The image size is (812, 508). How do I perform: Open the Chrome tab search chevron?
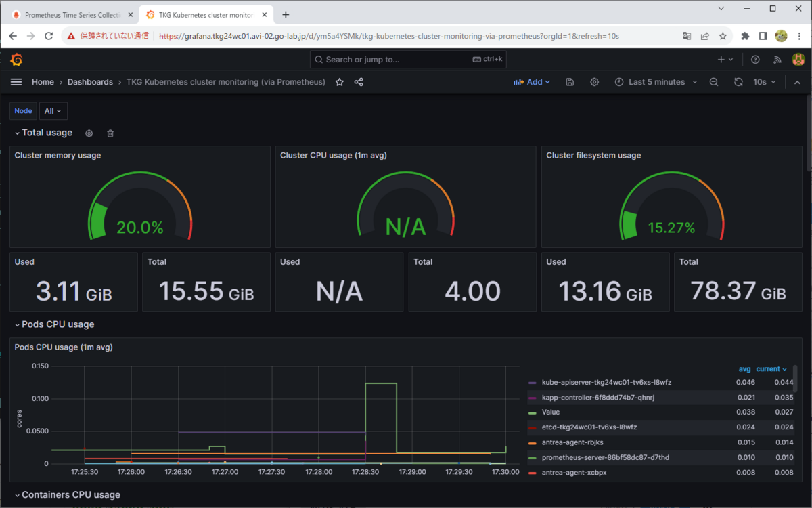coord(721,9)
